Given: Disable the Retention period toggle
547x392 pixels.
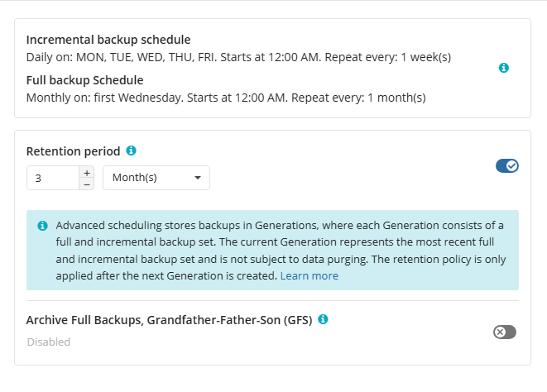Looking at the screenshot, I should pos(506,165).
